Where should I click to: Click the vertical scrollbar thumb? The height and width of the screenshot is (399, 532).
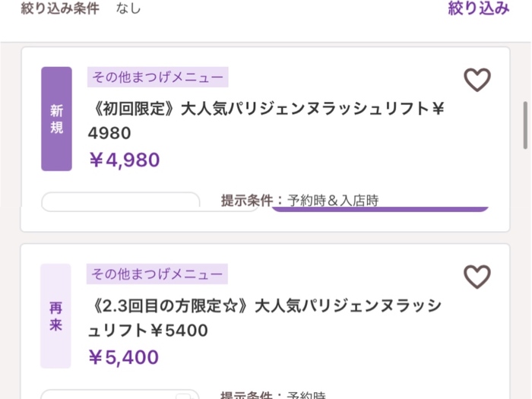(526, 125)
